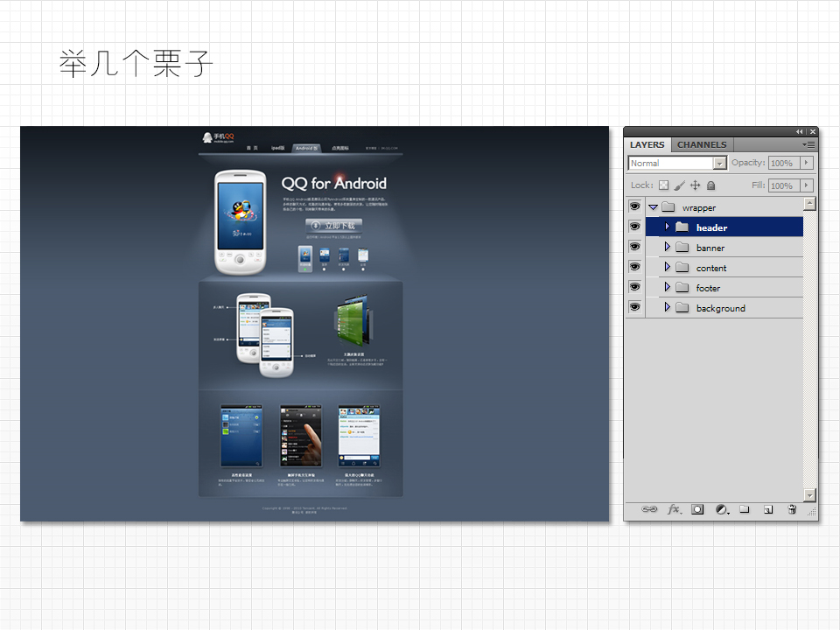Click the layers list scroll-down arrow

click(809, 494)
